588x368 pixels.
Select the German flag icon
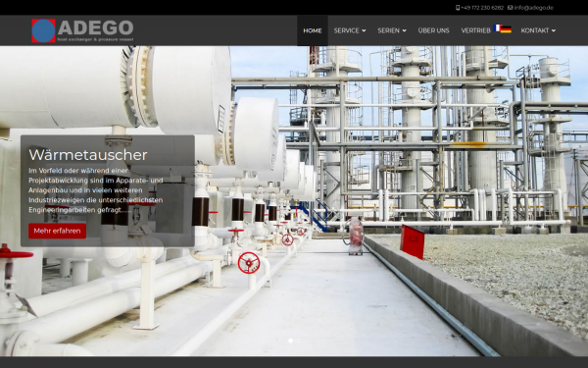[506, 29]
